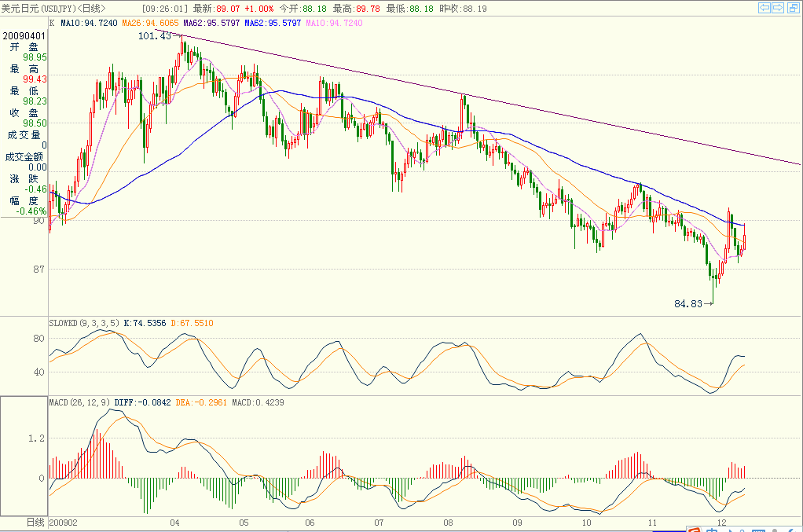
Task: Click the DEA:-0.2961 value
Action: point(201,402)
